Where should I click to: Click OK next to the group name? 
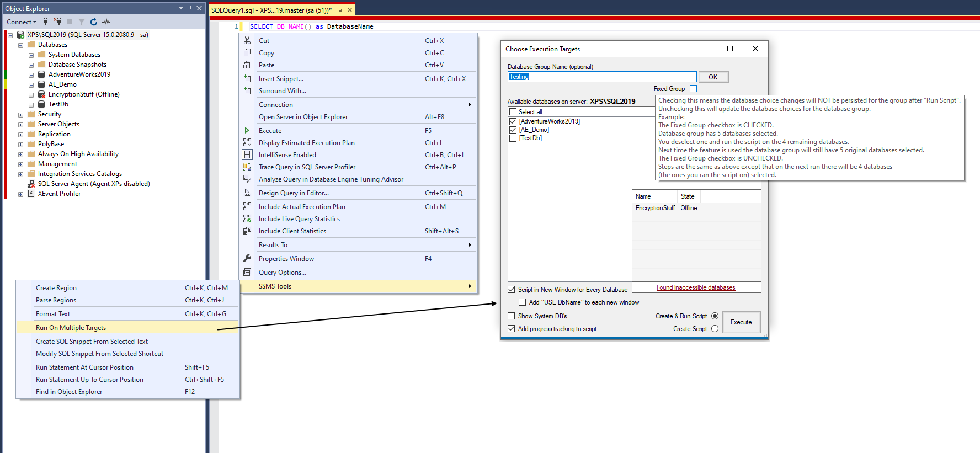pyautogui.click(x=713, y=77)
